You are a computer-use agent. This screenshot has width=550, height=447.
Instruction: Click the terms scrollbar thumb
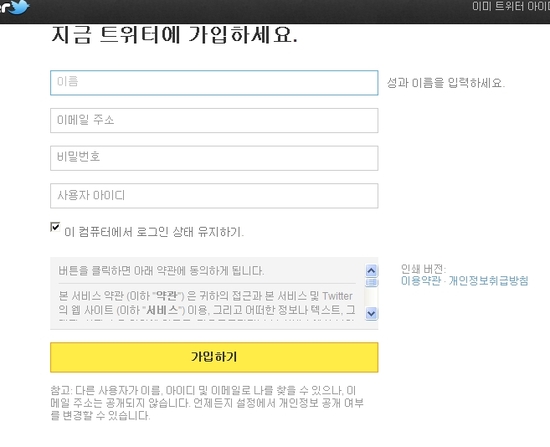point(371,282)
